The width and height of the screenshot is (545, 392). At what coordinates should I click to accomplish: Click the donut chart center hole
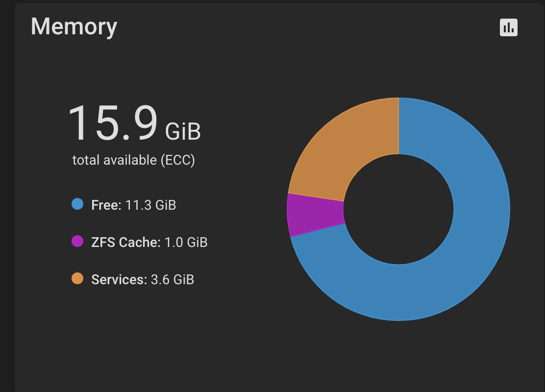pyautogui.click(x=398, y=209)
